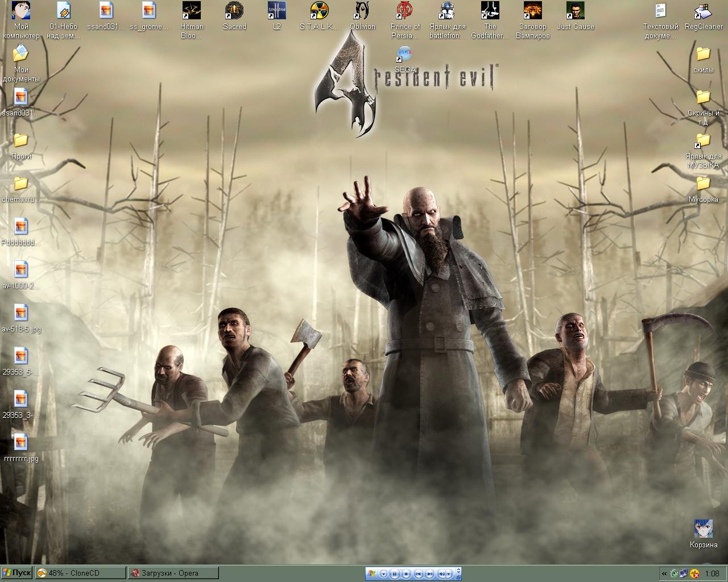Open the скилы folder
Viewport: 728px width, 582px height.
(x=704, y=59)
